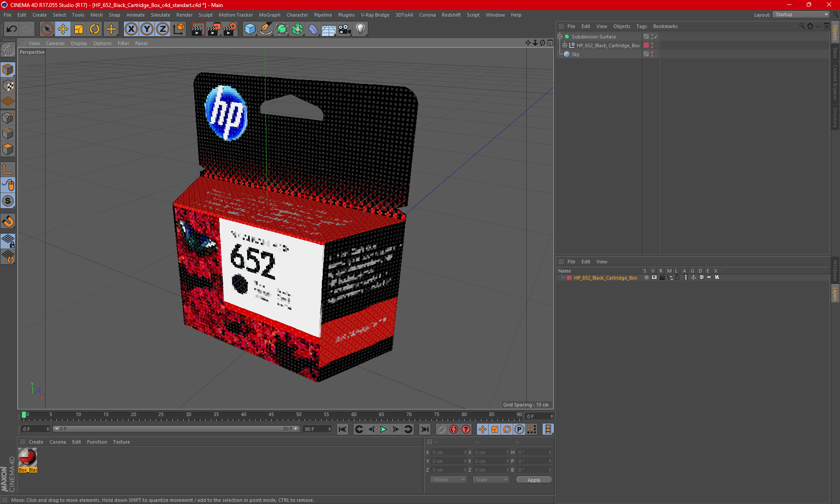The width and height of the screenshot is (840, 504).
Task: Add a Light object
Action: [360, 29]
